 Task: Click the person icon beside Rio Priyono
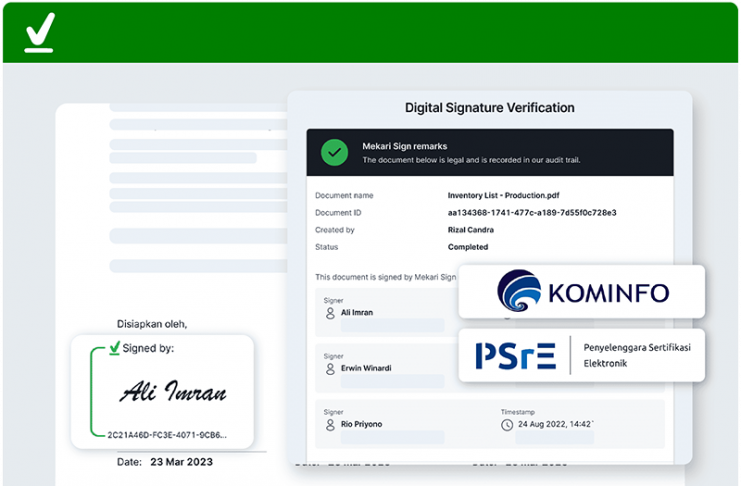point(330,424)
